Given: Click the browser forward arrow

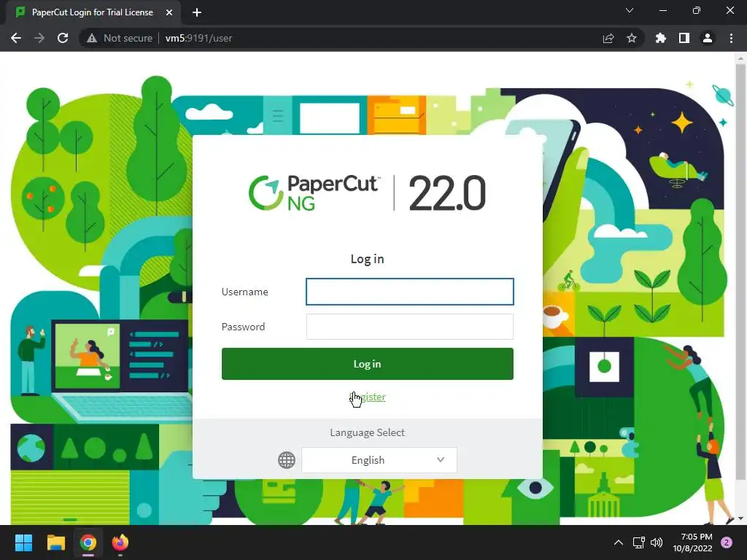Looking at the screenshot, I should 39,38.
